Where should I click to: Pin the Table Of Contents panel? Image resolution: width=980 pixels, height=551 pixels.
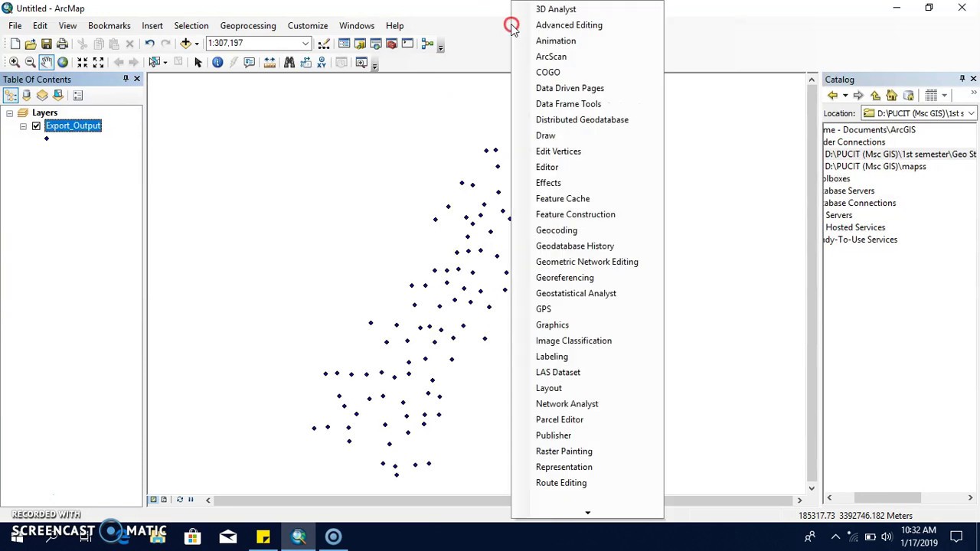tap(126, 79)
